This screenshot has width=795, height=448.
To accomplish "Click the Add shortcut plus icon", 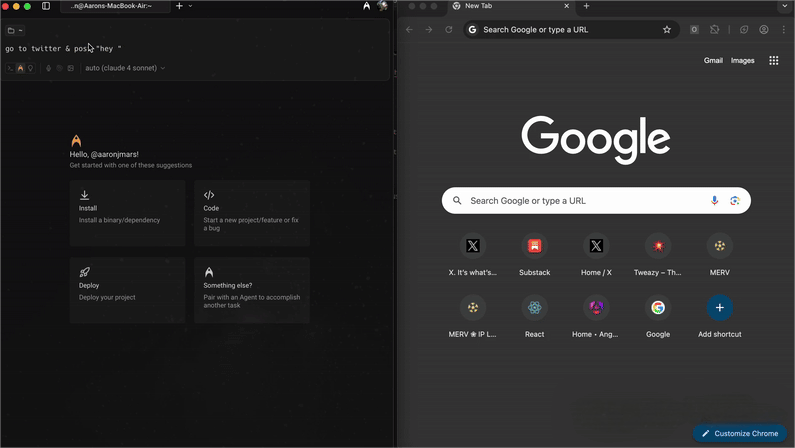I will tap(719, 308).
